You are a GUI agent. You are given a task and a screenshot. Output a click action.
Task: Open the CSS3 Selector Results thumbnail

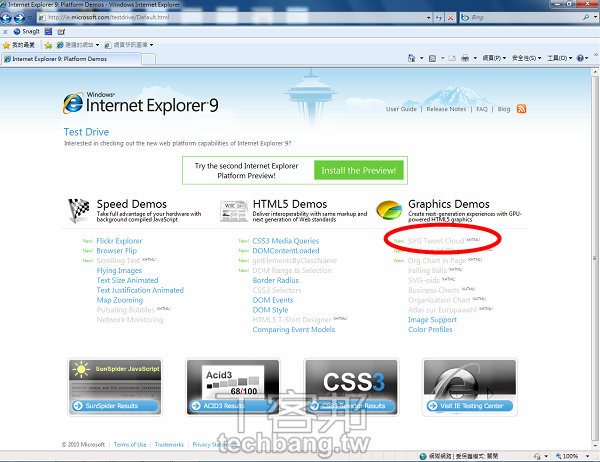pos(351,387)
